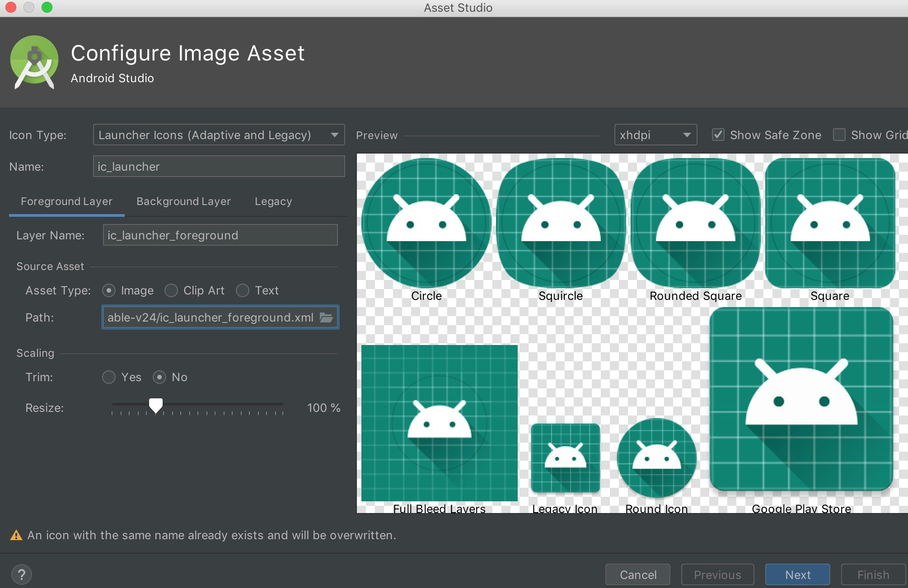Enable the Show Grid checkbox

click(x=839, y=135)
